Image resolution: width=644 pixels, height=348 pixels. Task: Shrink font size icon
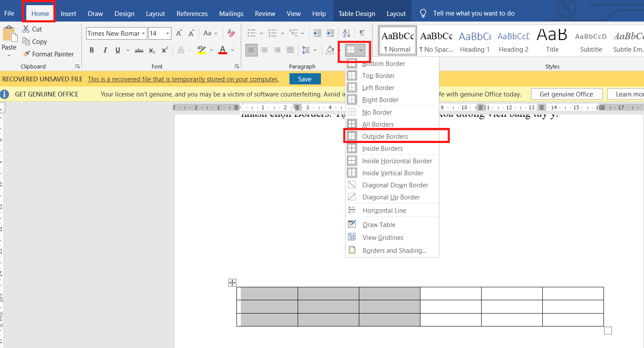point(191,33)
